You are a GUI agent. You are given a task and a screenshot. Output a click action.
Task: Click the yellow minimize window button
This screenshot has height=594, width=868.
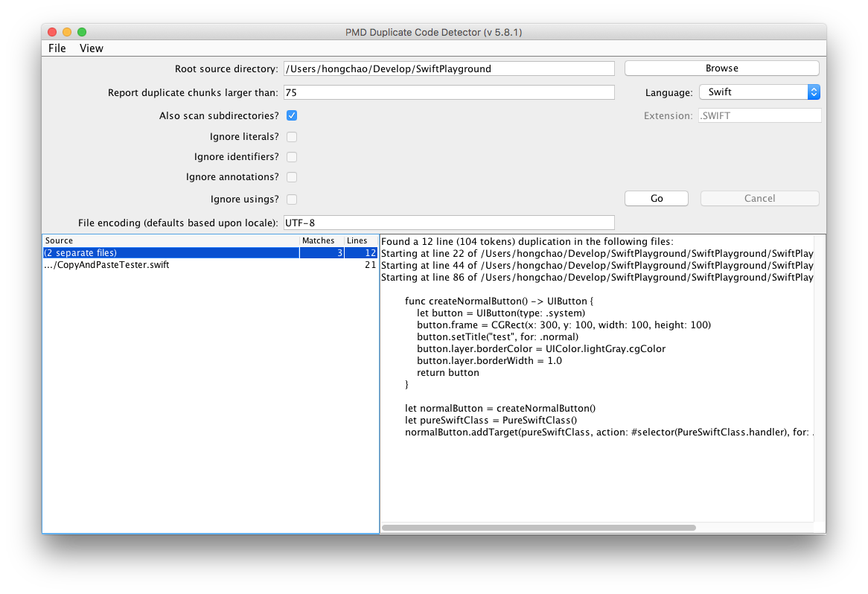pos(67,32)
